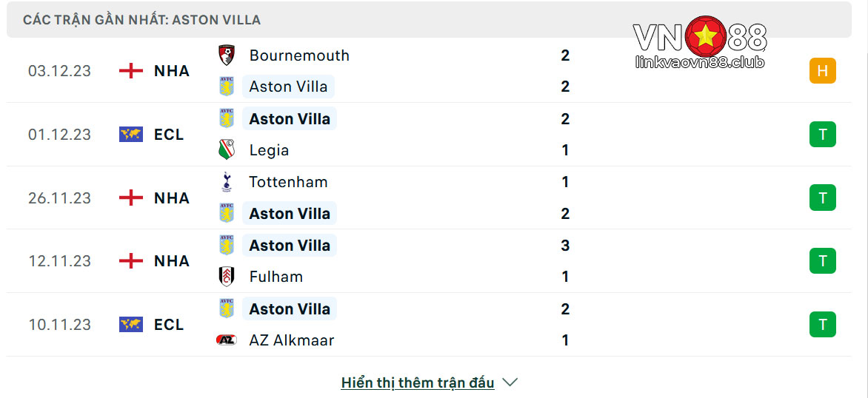Click the NHA league label for 26.11.23
Screen dimensions: 868x398
(172, 198)
